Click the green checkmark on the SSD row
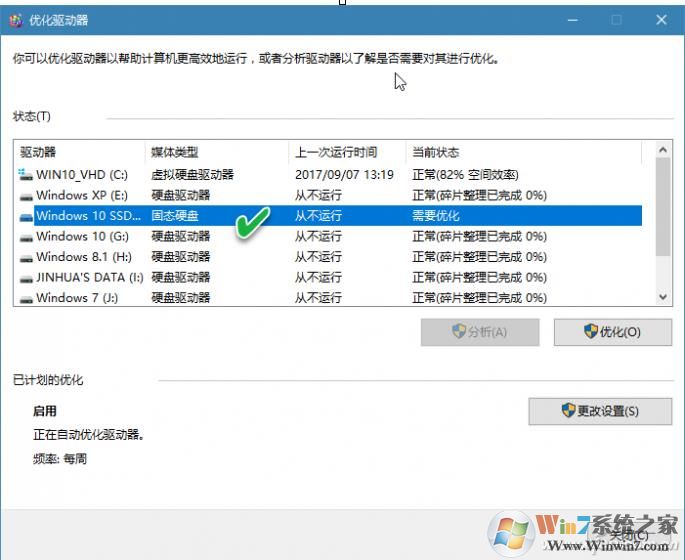The image size is (685, 560). point(253,224)
